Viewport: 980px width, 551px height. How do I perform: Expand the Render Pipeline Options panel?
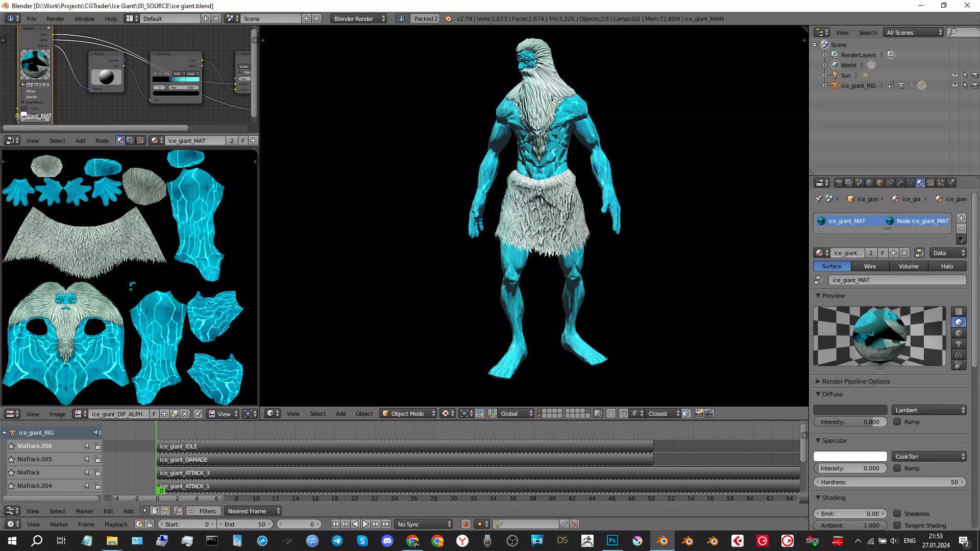click(855, 382)
